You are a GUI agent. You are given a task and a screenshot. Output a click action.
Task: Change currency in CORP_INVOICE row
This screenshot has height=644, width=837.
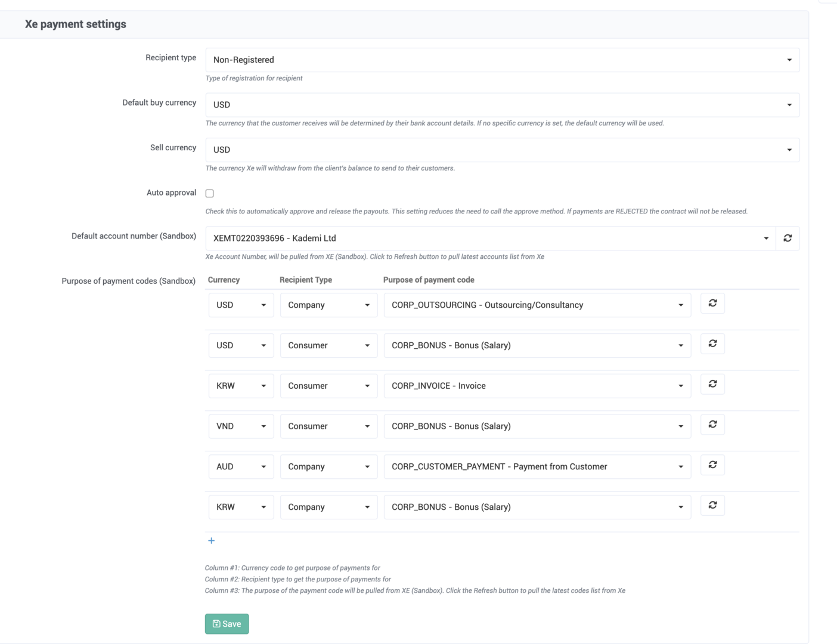241,386
